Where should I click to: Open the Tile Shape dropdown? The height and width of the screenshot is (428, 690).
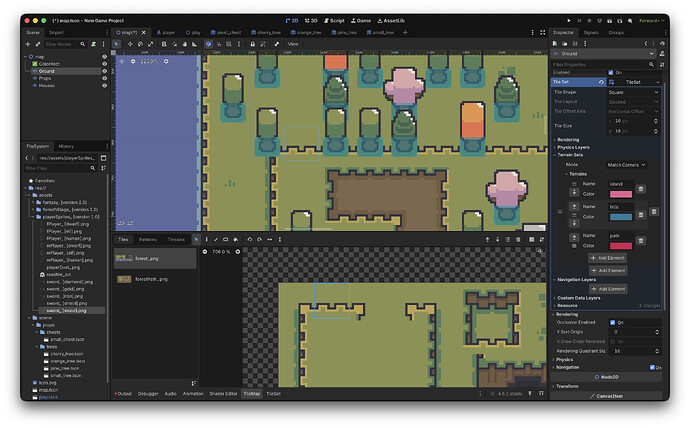[x=633, y=92]
